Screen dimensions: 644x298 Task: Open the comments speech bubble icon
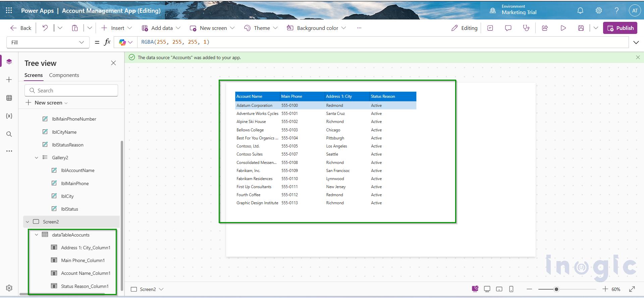pyautogui.click(x=508, y=28)
